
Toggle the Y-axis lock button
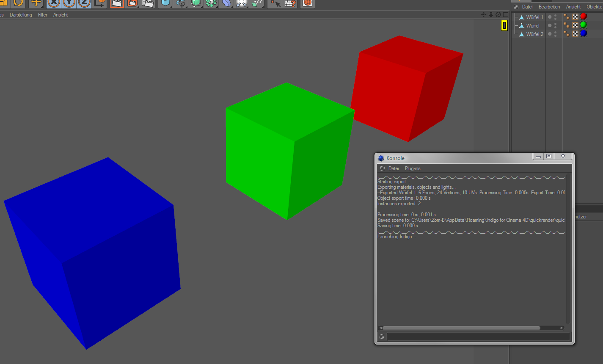tap(69, 3)
